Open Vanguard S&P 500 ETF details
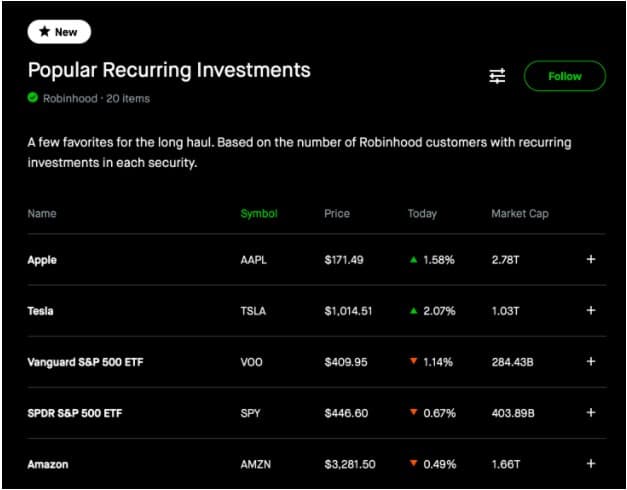 point(317,362)
